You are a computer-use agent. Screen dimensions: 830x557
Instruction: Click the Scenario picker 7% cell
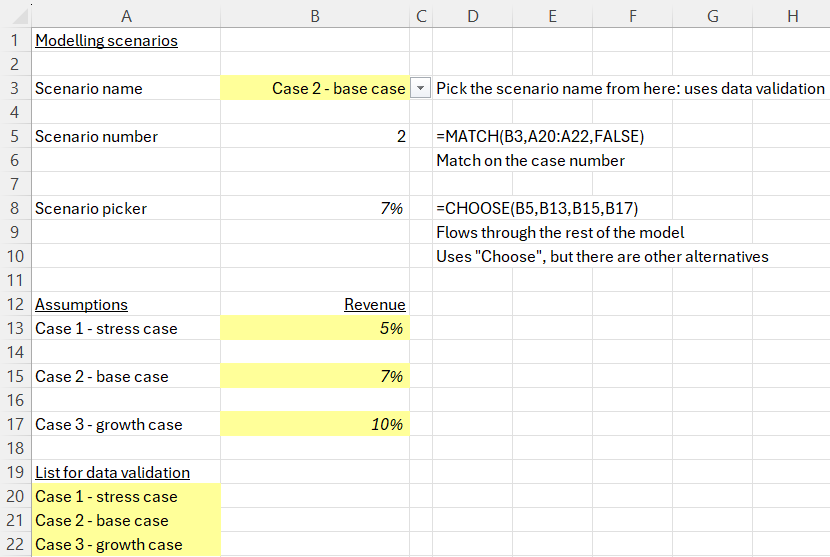coord(314,209)
